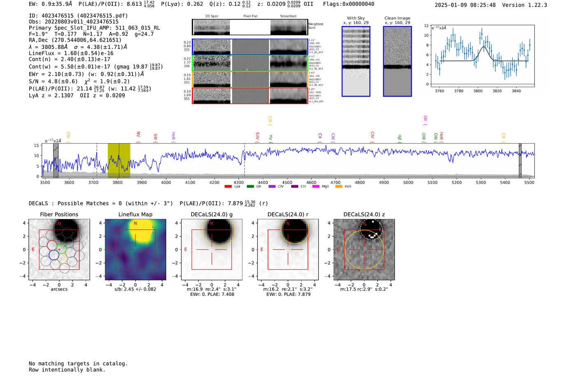Click the dashed vertical line near 4320 Å
Viewport: 576px width, 392px height.
coord(244,161)
